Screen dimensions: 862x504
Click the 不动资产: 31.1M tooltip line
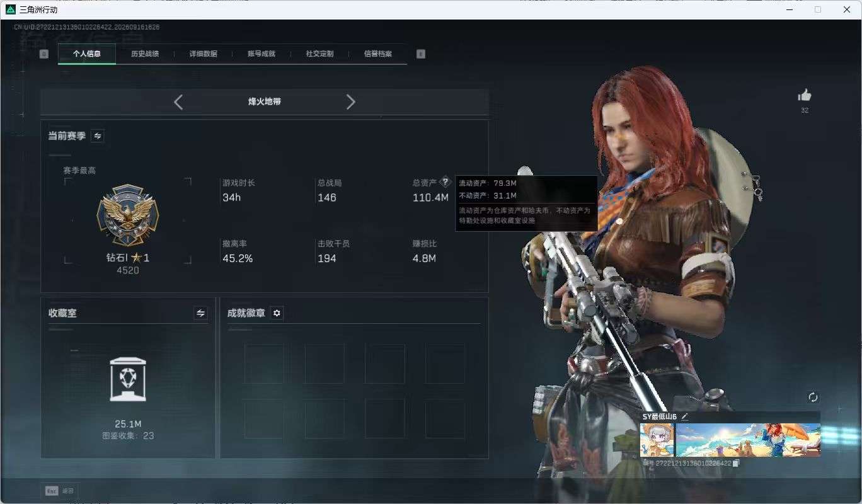click(488, 195)
